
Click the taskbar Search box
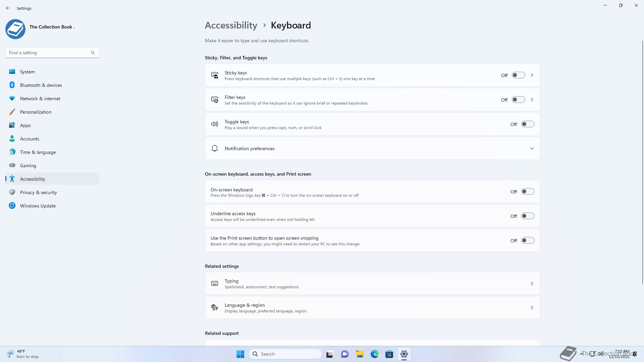click(285, 354)
